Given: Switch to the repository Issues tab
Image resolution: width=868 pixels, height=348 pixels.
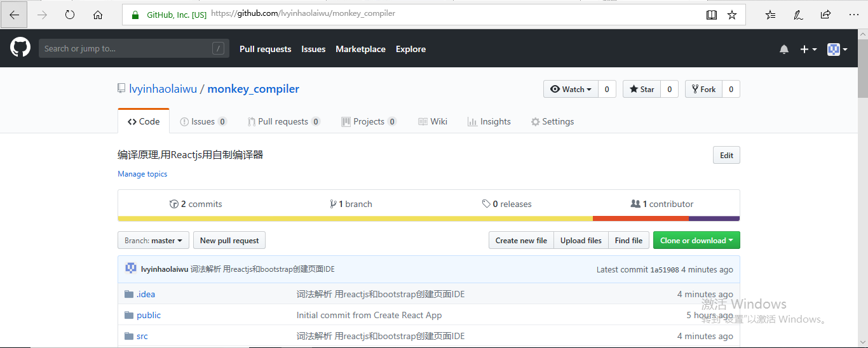Looking at the screenshot, I should pos(203,121).
